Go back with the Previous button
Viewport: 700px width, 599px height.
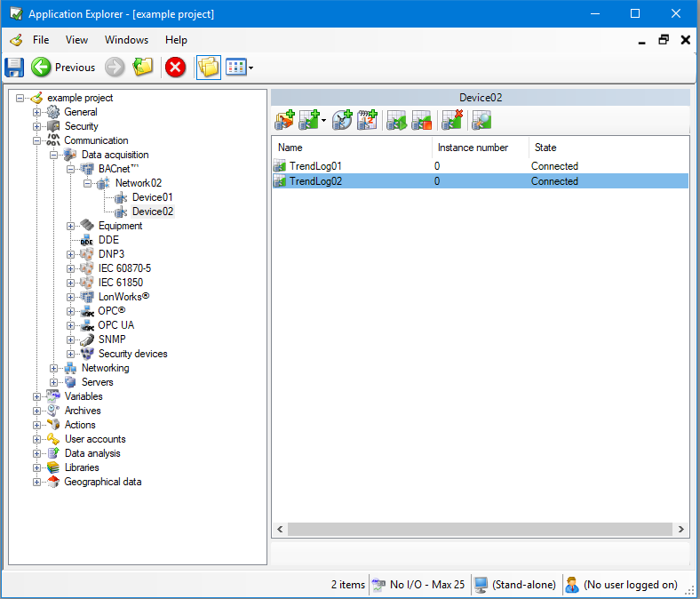click(63, 68)
